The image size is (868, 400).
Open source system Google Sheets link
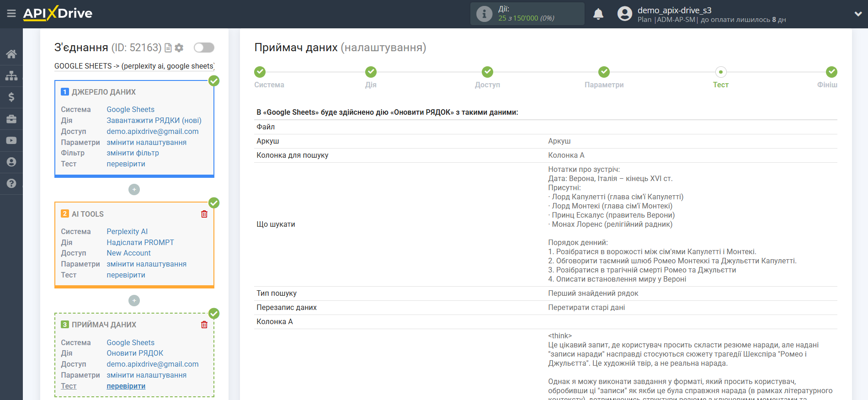click(x=131, y=109)
